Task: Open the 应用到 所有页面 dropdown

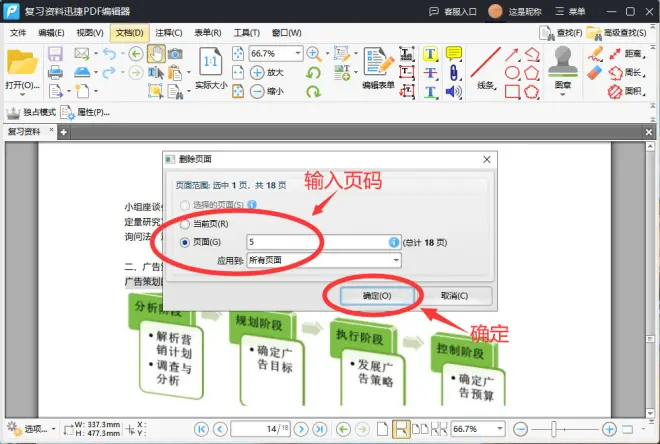Action: pyautogui.click(x=324, y=260)
